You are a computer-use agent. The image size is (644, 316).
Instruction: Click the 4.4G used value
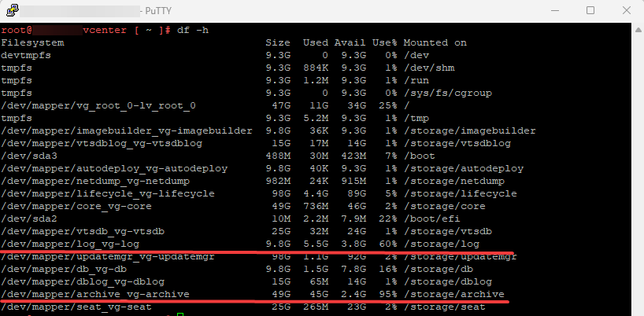pos(316,194)
